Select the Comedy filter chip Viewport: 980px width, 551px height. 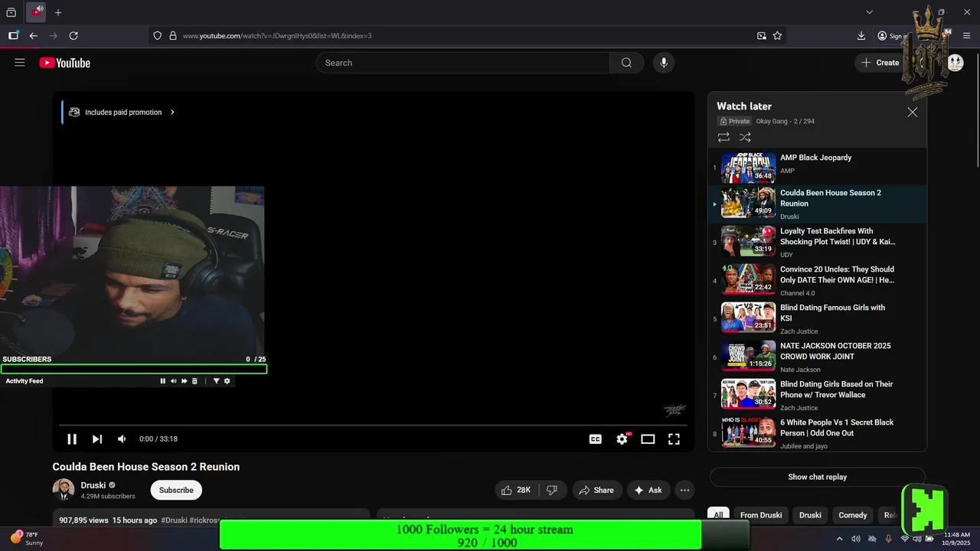(853, 515)
